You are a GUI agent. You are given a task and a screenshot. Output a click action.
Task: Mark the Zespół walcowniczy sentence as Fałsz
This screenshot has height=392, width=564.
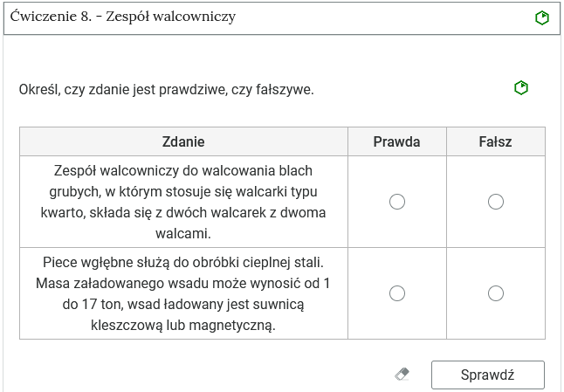[x=496, y=202]
